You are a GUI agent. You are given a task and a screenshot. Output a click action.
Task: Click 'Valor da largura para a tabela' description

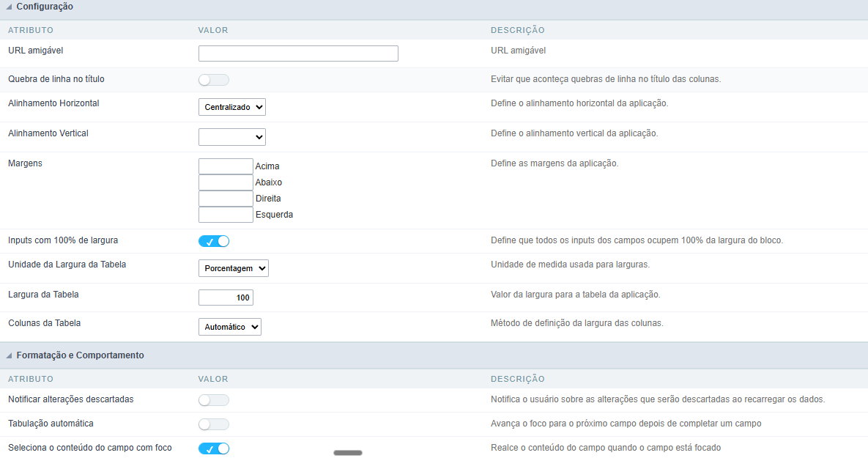(x=576, y=295)
